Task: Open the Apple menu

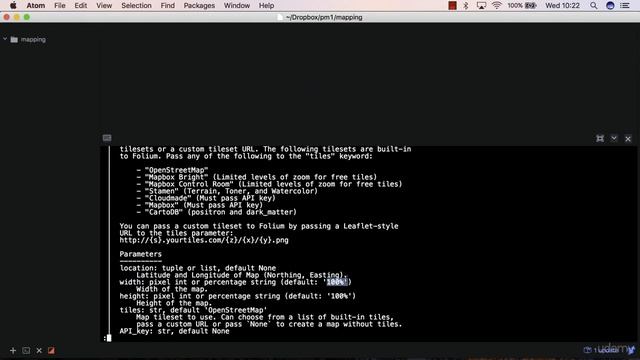Action: point(13,5)
